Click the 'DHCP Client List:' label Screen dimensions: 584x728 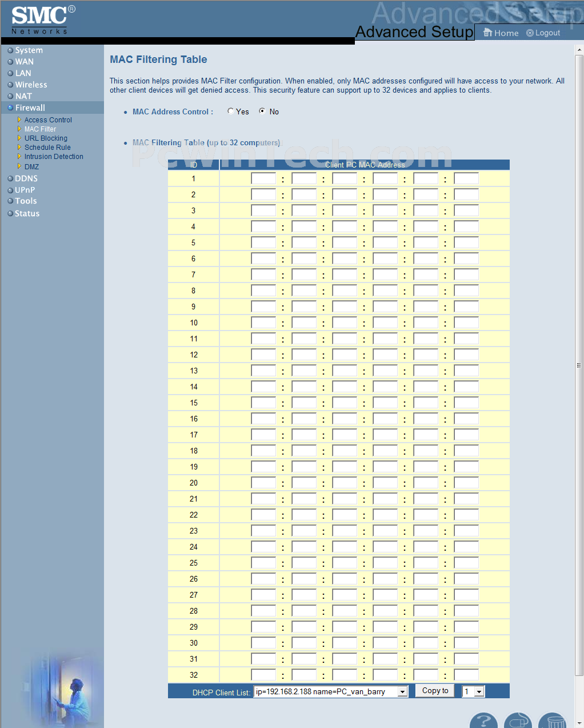point(221,693)
